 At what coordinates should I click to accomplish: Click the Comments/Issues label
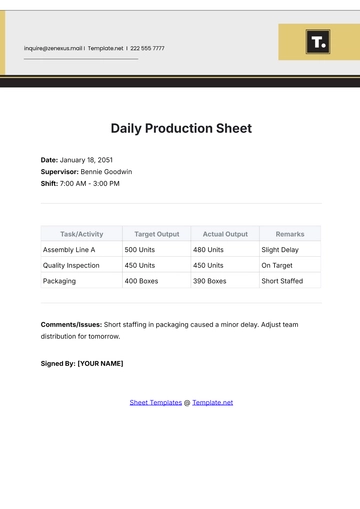(x=71, y=325)
